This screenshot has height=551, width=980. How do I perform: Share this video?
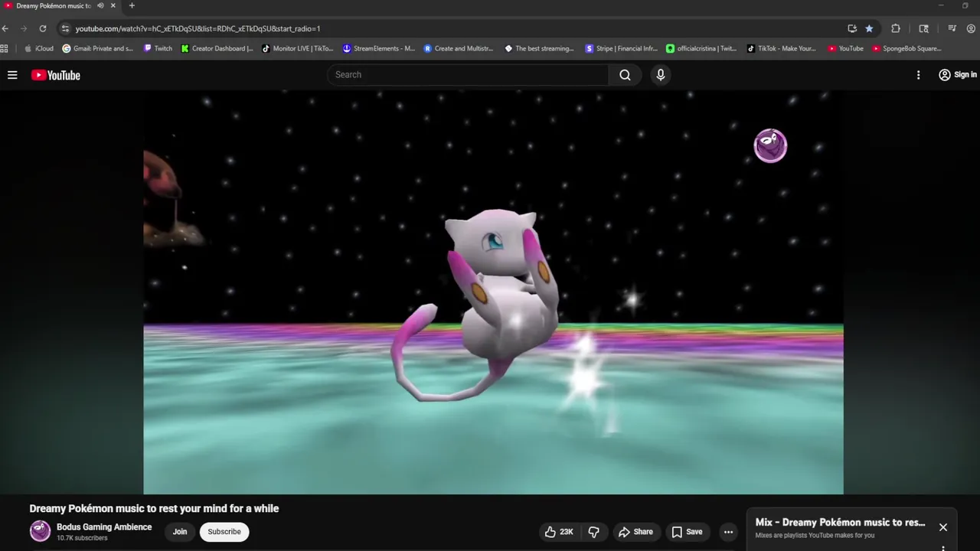tap(635, 532)
